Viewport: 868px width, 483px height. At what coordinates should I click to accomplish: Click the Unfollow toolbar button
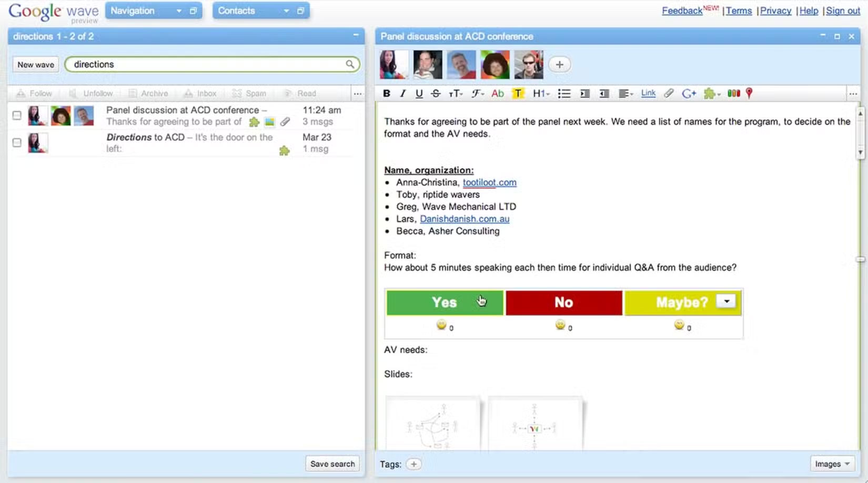click(x=91, y=94)
